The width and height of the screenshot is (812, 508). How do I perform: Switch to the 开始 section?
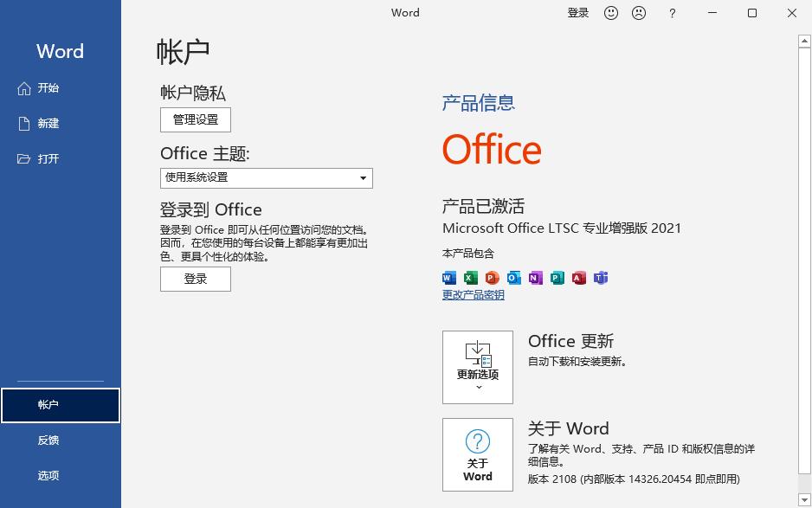(48, 87)
